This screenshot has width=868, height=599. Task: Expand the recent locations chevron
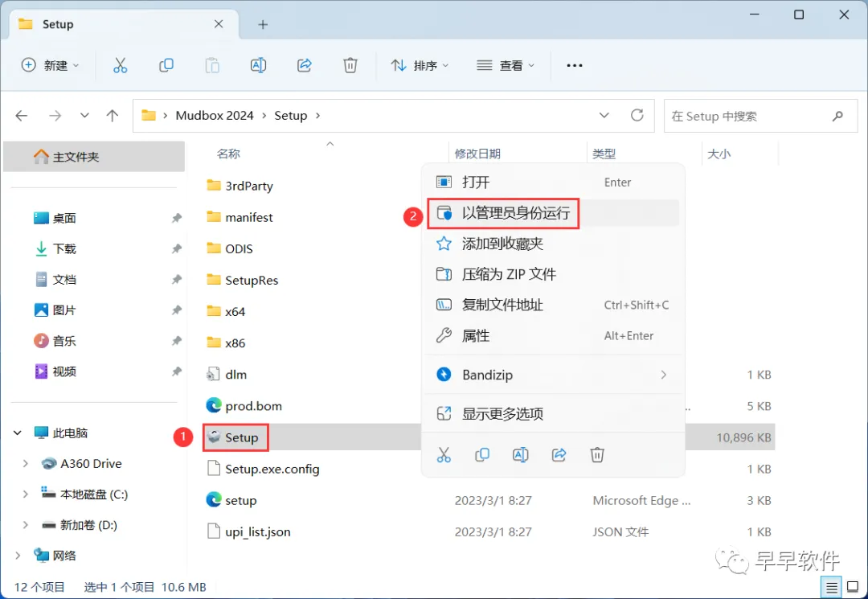coord(84,116)
